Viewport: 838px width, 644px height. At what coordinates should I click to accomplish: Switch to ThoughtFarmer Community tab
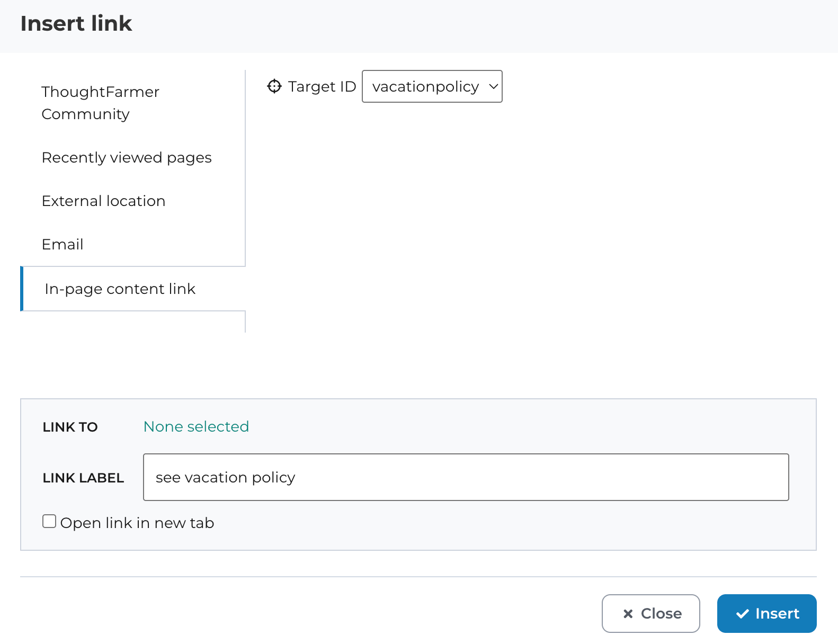(100, 103)
